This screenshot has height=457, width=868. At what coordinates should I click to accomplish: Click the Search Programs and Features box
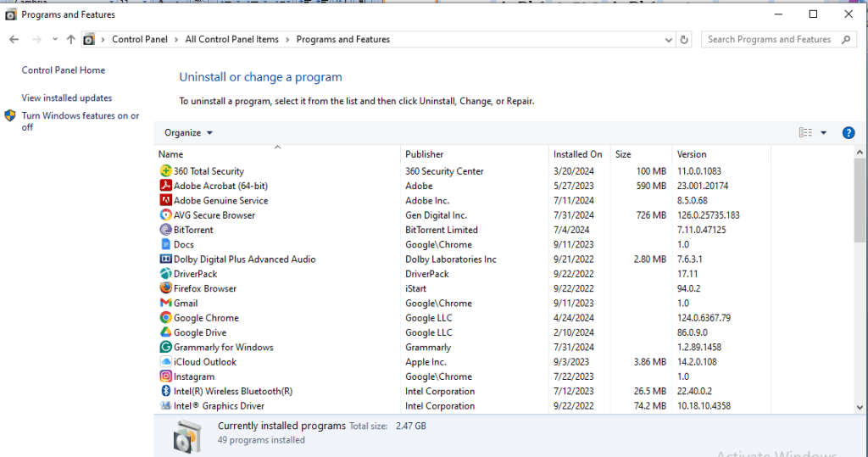770,39
